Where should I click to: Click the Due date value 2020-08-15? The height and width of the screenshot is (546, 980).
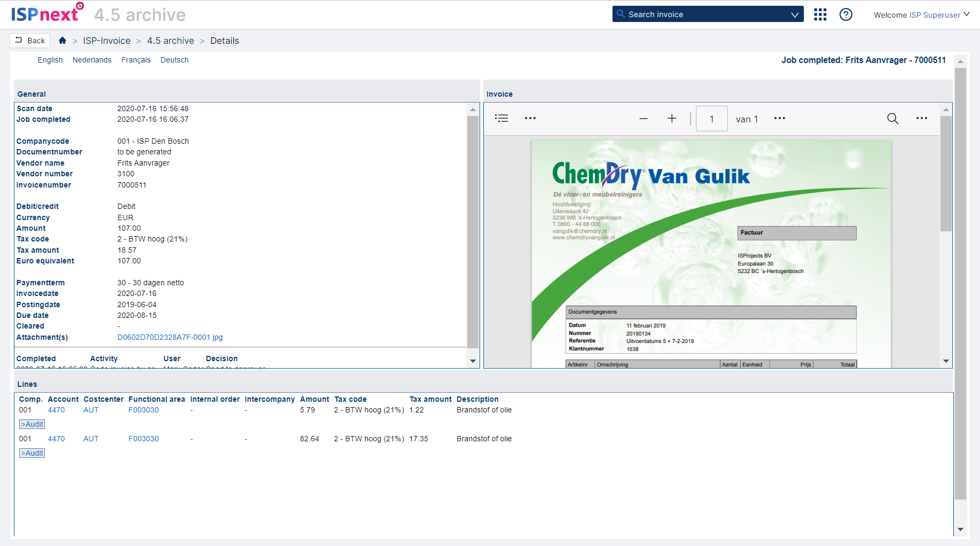pos(137,315)
